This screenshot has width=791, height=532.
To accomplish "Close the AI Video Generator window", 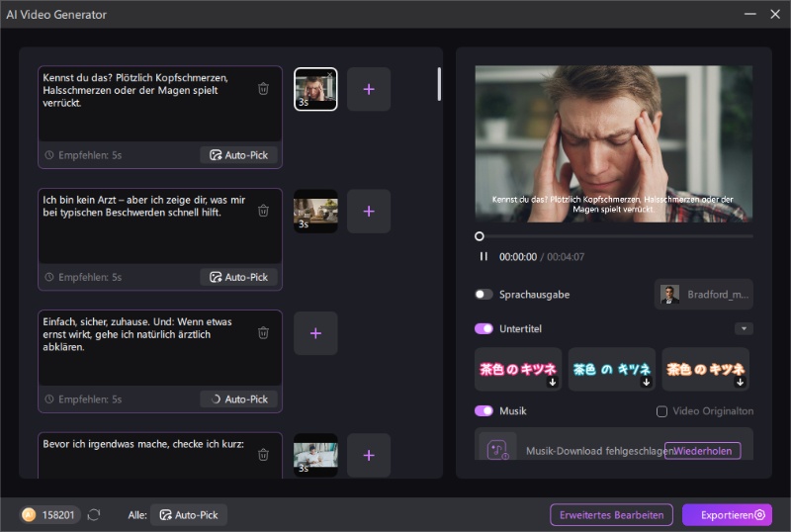I will coord(775,14).
